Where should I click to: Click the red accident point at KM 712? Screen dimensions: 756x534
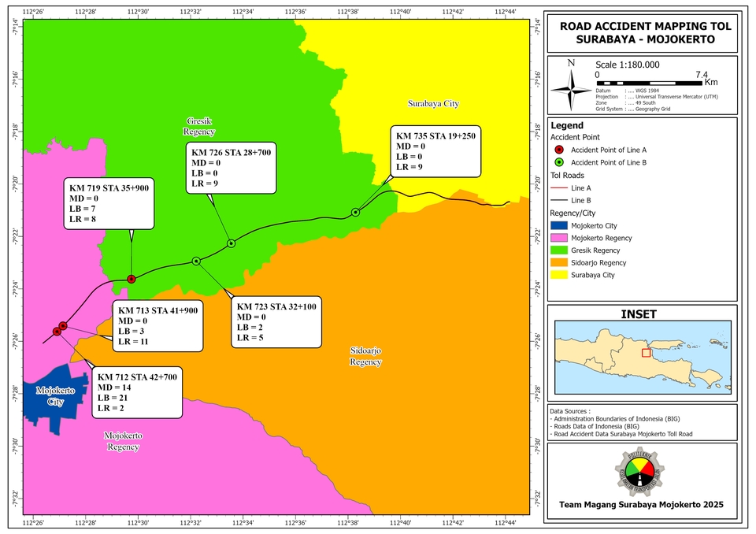click(57, 332)
